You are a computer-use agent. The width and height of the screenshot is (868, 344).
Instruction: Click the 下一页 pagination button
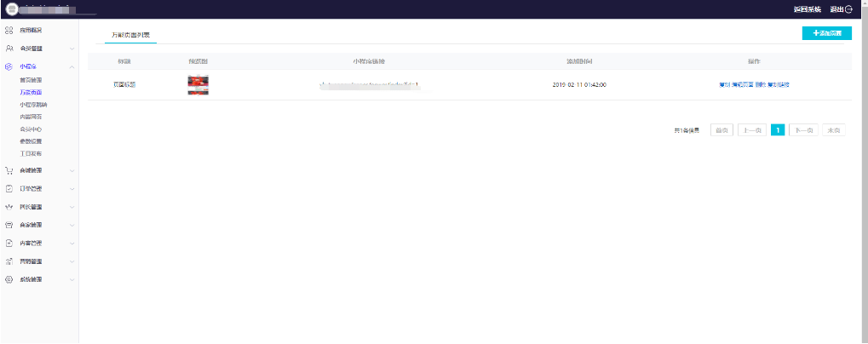click(803, 130)
